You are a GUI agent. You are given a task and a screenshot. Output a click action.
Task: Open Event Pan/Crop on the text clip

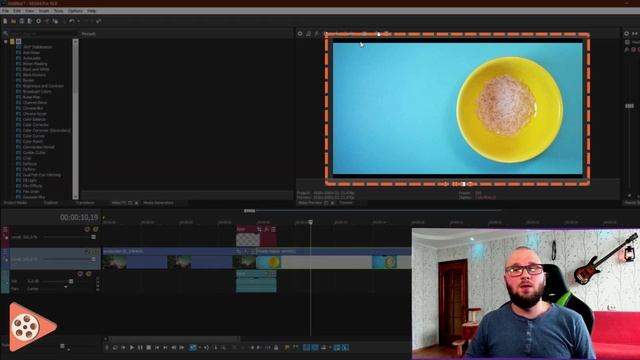click(259, 229)
